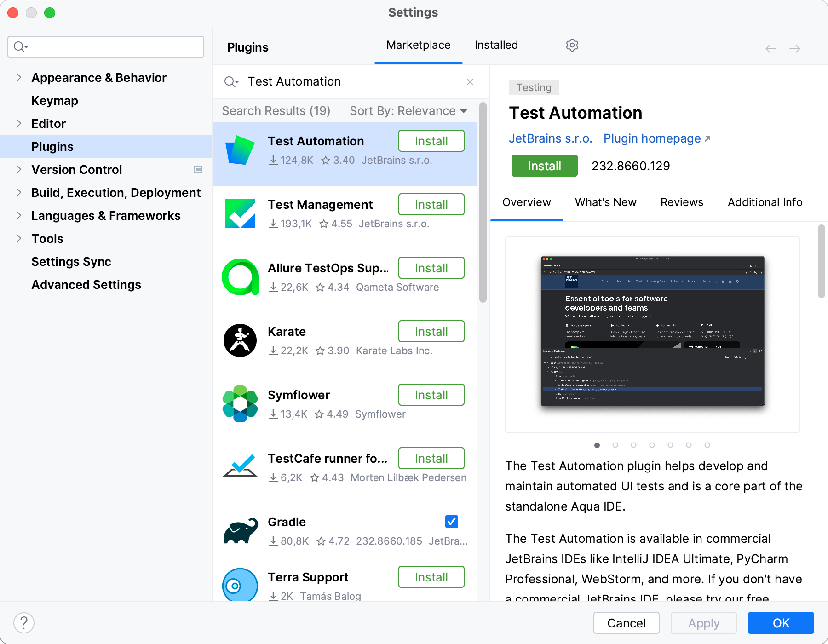Click the Terra Support plugin icon
The width and height of the screenshot is (828, 644).
point(240,585)
